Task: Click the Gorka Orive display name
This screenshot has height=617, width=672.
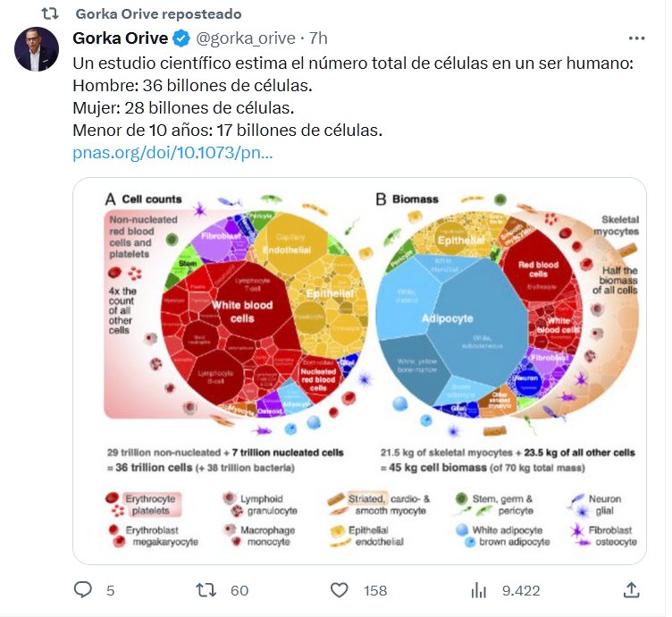Action: click(x=120, y=38)
